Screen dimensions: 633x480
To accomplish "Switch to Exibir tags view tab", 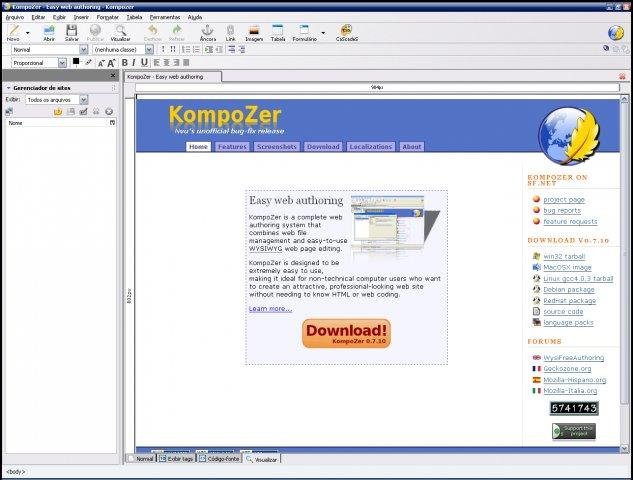I will pyautogui.click(x=176, y=459).
